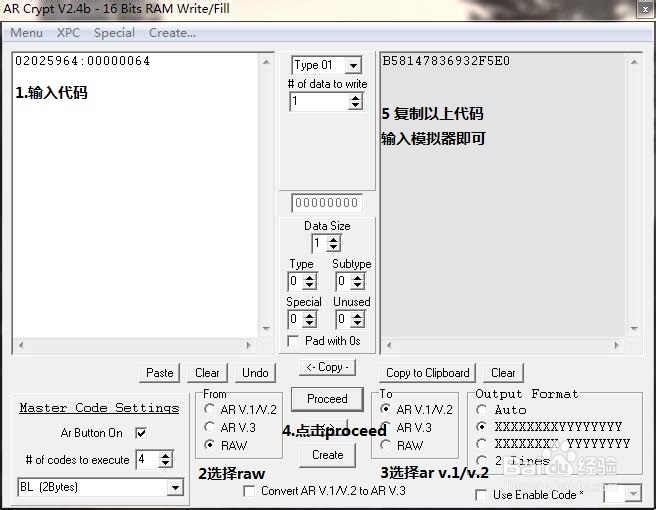656x510 pixels.
Task: Decrease # of data to write value
Action: click(355, 105)
